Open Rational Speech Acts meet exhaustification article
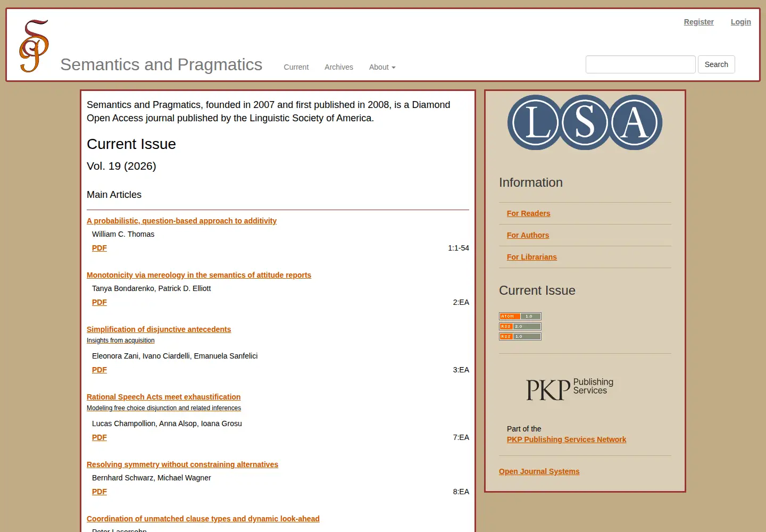This screenshot has height=532, width=766. point(163,397)
